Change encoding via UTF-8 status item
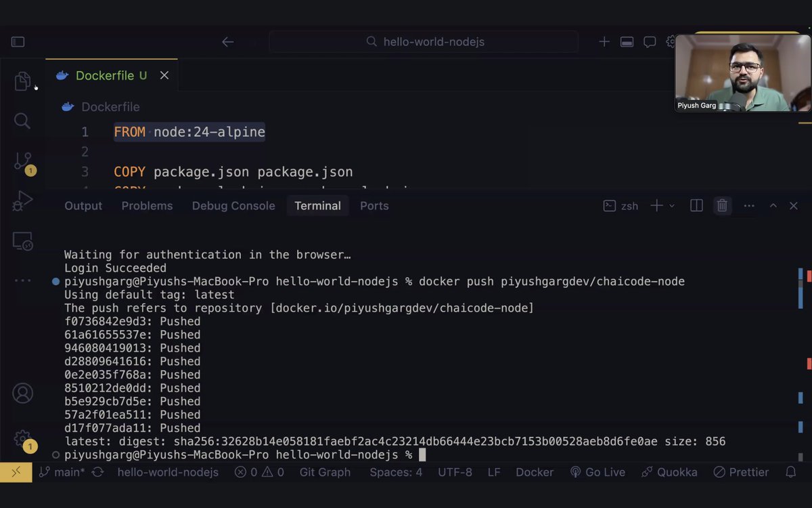Viewport: 812px width, 508px height. 455,472
